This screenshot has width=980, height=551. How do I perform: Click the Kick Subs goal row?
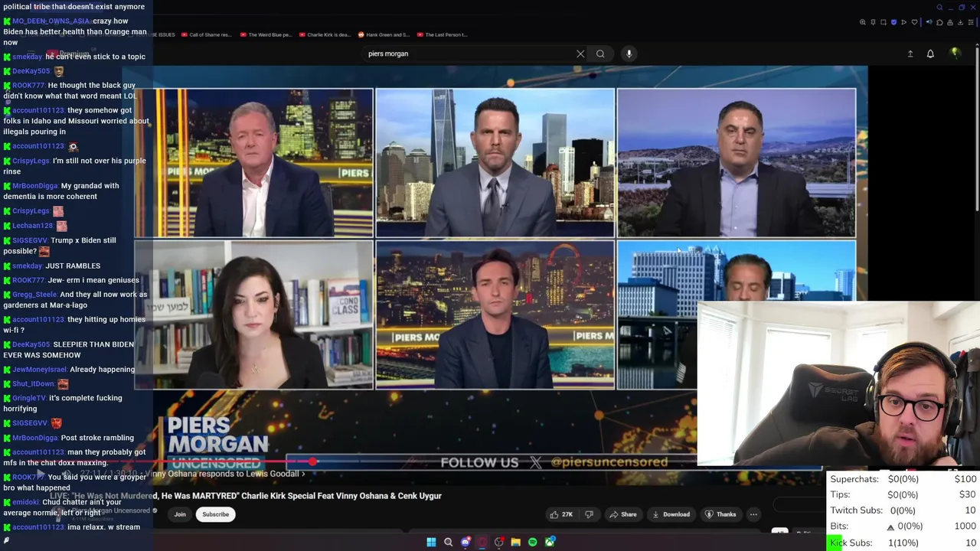point(903,543)
